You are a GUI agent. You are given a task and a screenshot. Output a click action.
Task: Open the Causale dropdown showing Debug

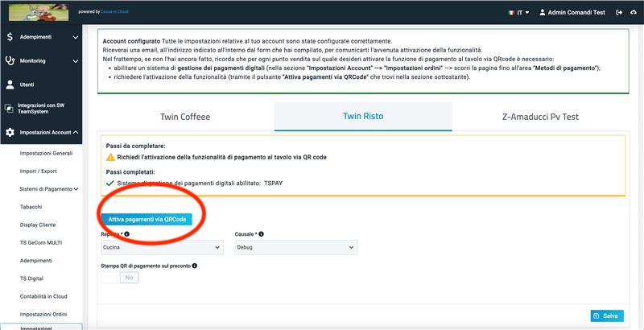tap(296, 248)
